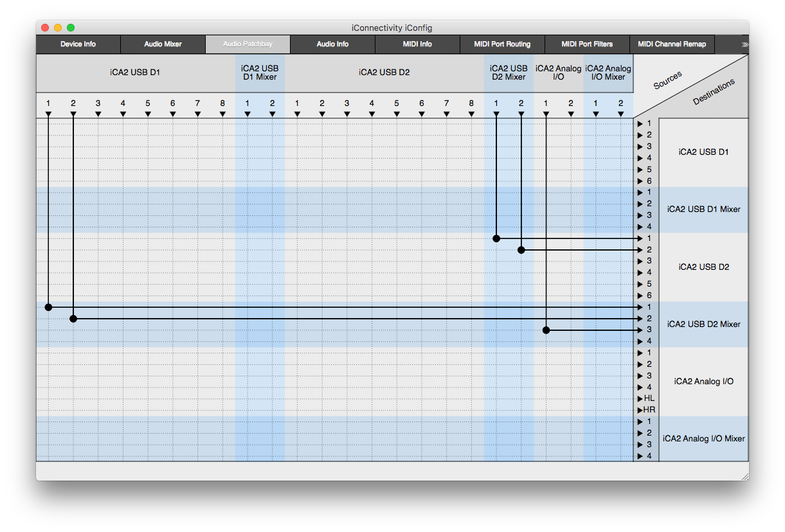This screenshot has height=532, width=785.
Task: Click source arrow 3 under iCA2 USB D1
Action: 98,114
